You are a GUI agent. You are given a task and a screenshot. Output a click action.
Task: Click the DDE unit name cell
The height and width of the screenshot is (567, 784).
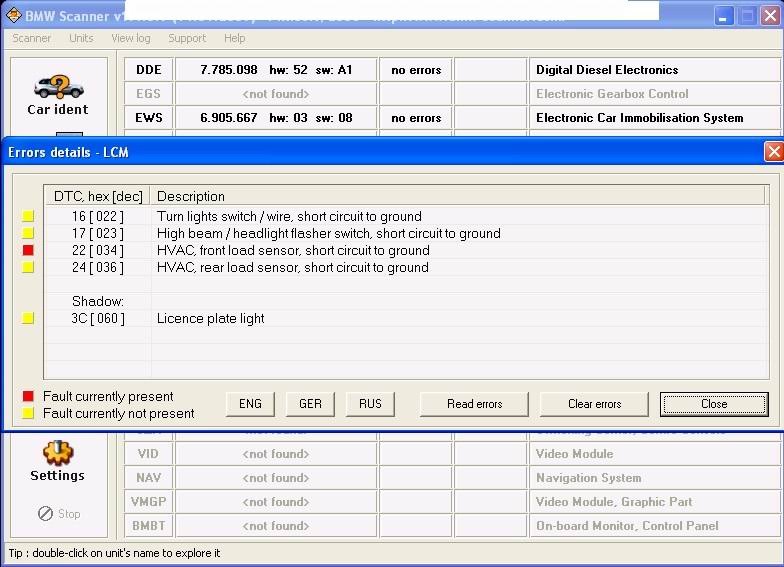point(148,70)
